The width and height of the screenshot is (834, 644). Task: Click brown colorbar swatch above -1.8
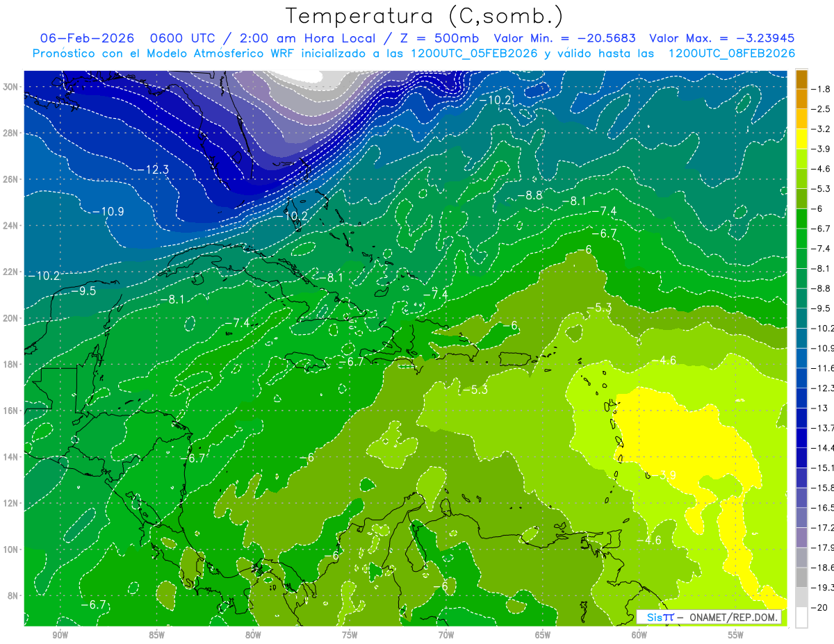[801, 79]
